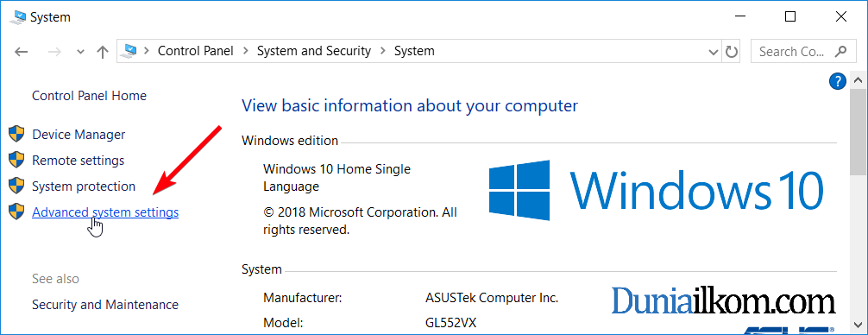
Task: Click the Back navigation arrow
Action: click(x=21, y=52)
